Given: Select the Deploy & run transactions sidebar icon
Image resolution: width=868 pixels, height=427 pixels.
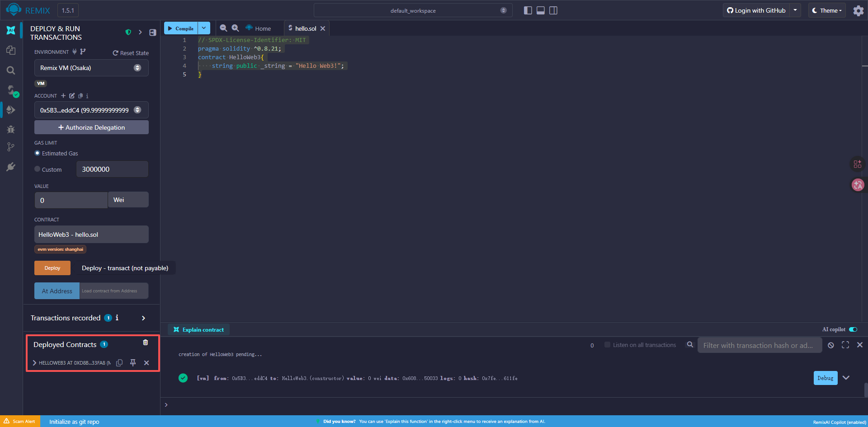Looking at the screenshot, I should coord(11,110).
